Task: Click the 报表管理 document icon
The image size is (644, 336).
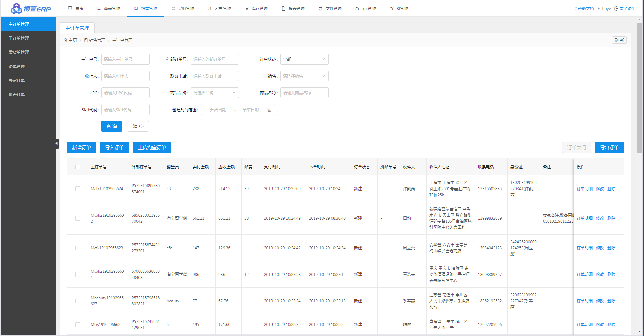Action: (284, 8)
